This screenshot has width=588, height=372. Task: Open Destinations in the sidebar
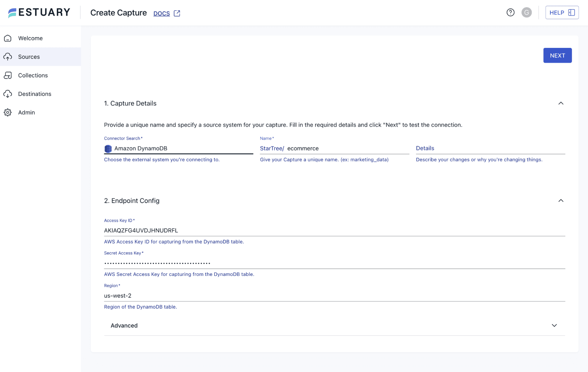(34, 94)
